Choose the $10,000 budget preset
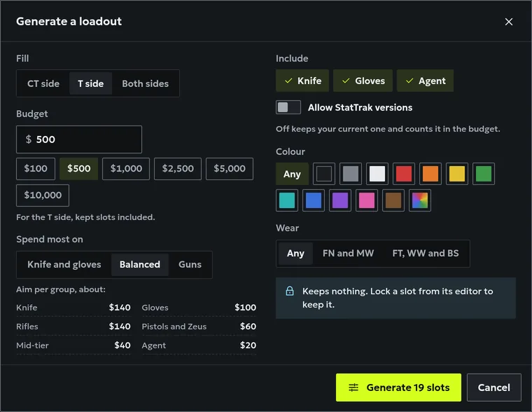The image size is (532, 412). click(43, 195)
